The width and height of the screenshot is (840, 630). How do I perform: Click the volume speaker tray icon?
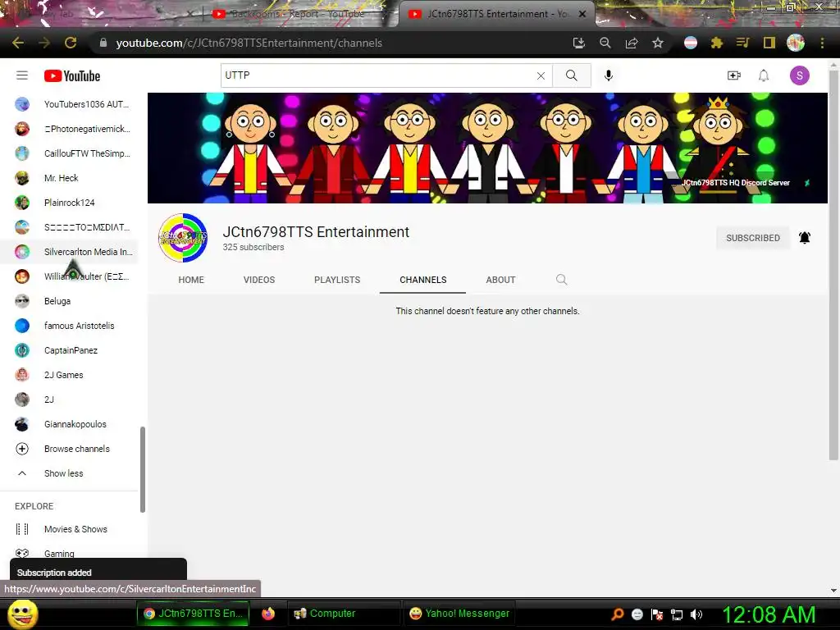696,614
